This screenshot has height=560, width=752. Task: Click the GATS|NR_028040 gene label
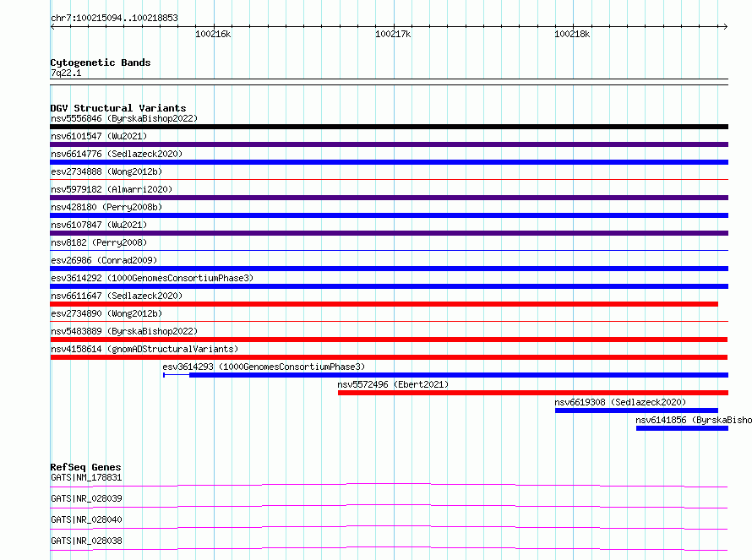click(86, 519)
